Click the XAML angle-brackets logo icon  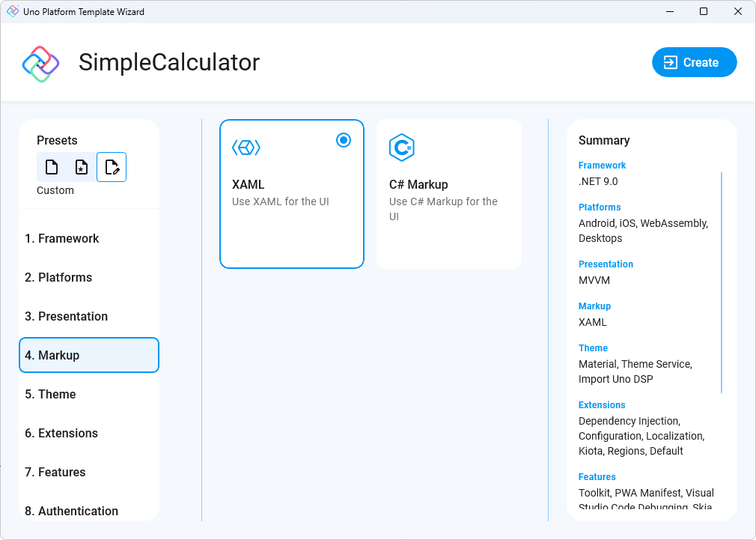pyautogui.click(x=247, y=147)
